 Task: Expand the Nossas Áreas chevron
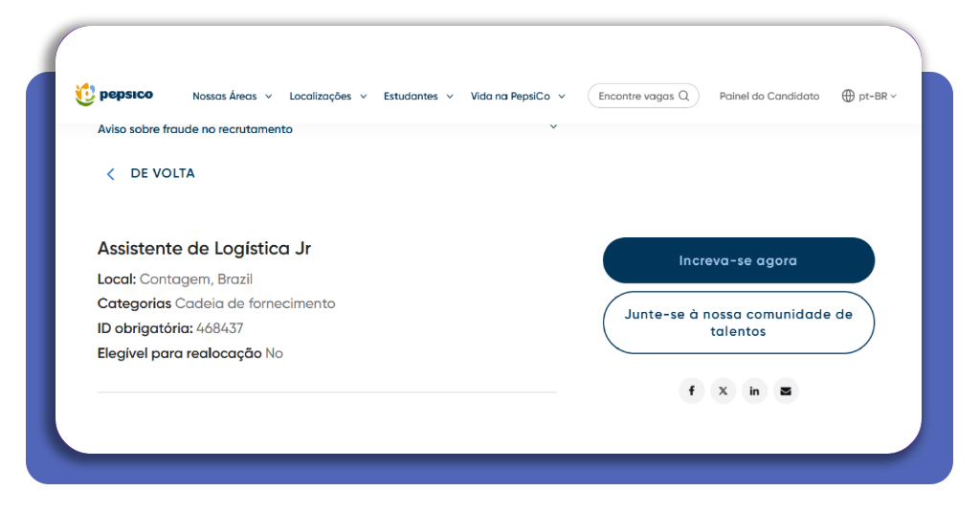[x=269, y=97]
